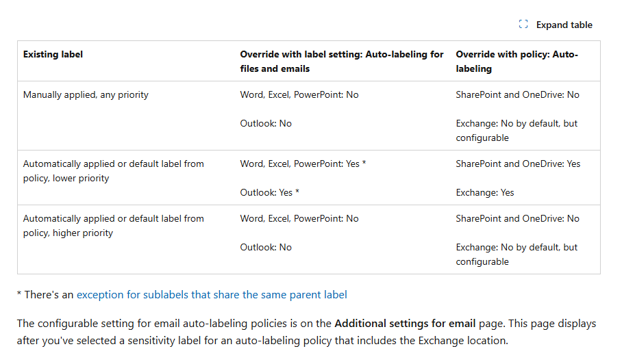Click the Outlook: Yes * entry
622x364 pixels.
[270, 192]
